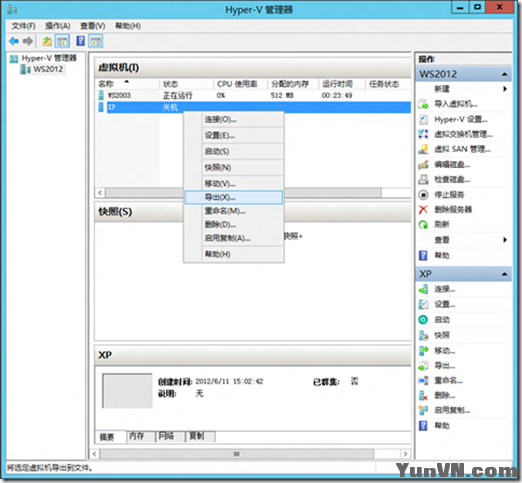Switch to the 复制 tab
Viewport: 522px width, 483px height.
coord(200,436)
